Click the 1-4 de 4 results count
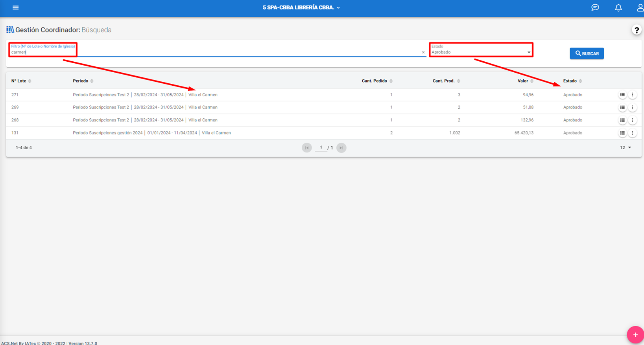 24,148
